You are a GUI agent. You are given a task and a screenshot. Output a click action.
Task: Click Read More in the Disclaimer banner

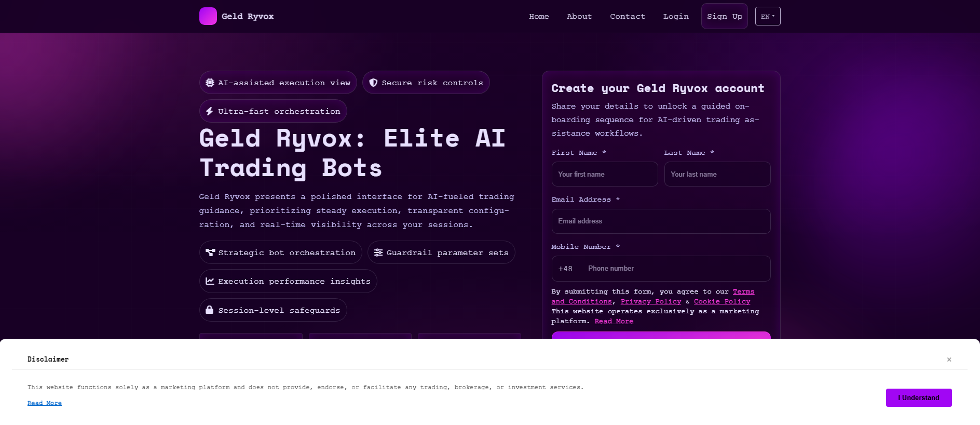click(45, 403)
